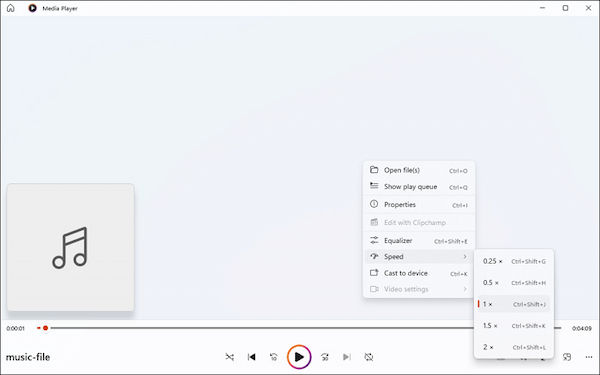
Task: Switch to mini player view
Action: (x=567, y=357)
